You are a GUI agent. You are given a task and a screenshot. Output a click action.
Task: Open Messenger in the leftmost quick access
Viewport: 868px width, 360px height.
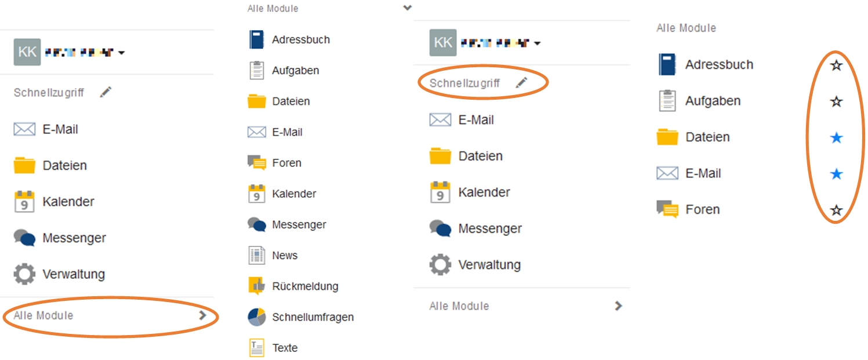tap(60, 238)
